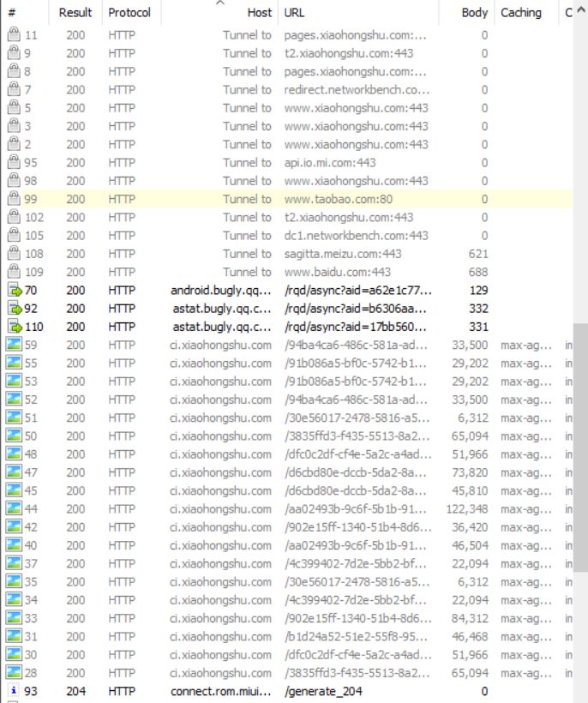Click the body size value 45,810
588x703 pixels.
pos(470,490)
